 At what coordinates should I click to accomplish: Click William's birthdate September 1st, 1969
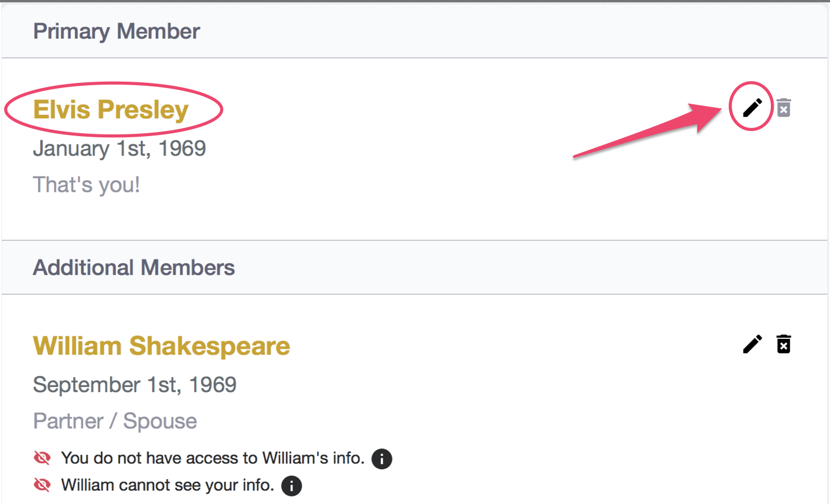pyautogui.click(x=134, y=385)
